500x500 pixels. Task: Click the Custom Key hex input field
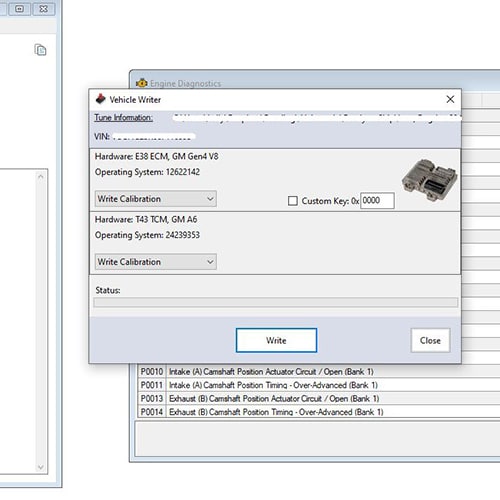pyautogui.click(x=377, y=200)
